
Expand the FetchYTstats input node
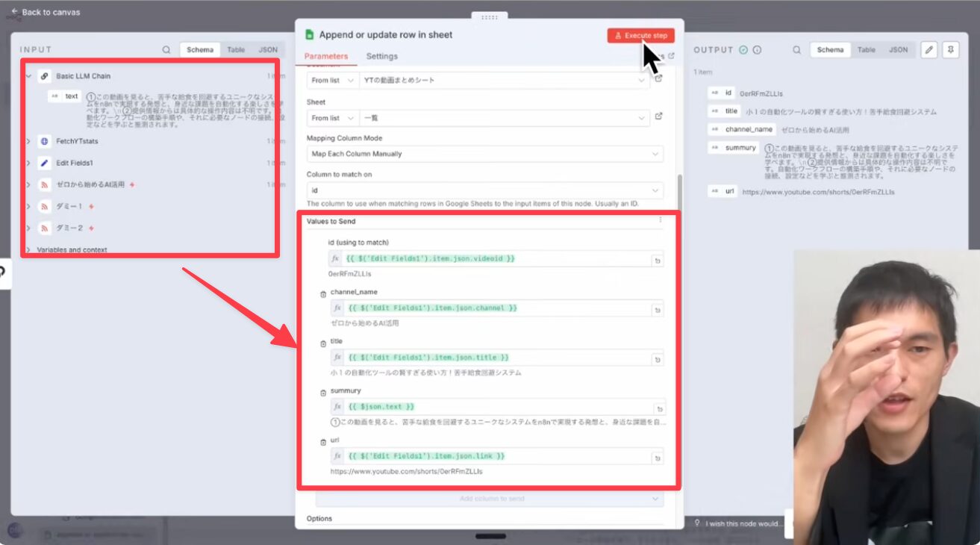point(28,141)
